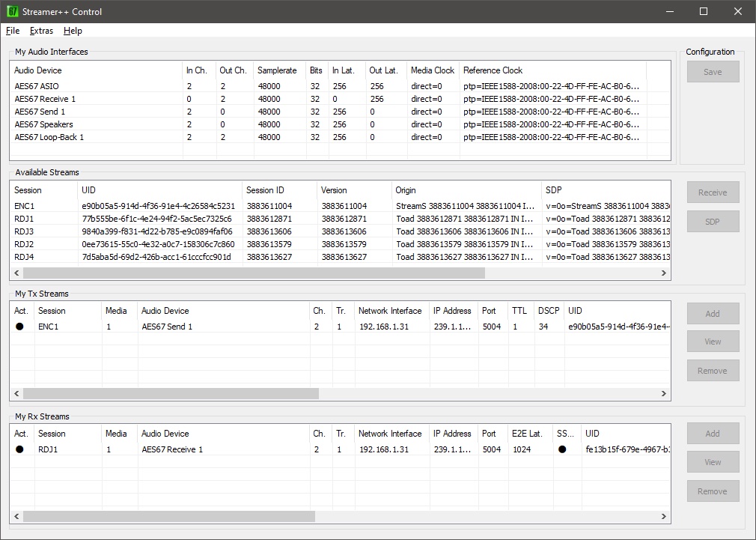This screenshot has width=756, height=540.
Task: Click the Available Streams horizontal scrollbar thumb
Action: (x=254, y=273)
